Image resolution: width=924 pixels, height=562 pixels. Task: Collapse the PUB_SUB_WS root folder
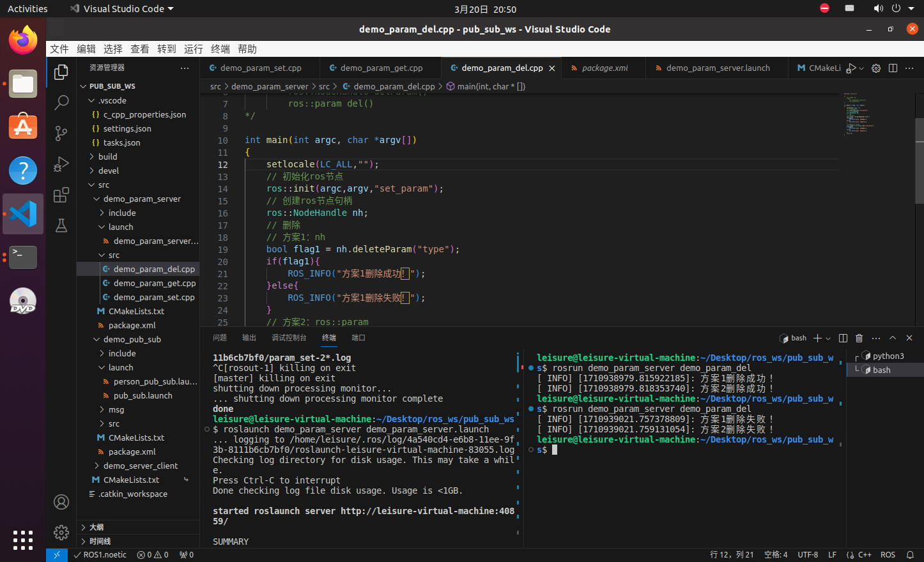138,86
